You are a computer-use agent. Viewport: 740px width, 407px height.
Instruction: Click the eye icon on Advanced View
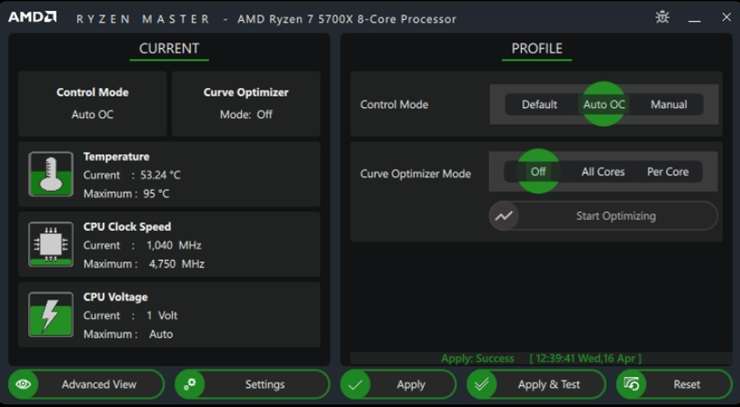(23, 384)
